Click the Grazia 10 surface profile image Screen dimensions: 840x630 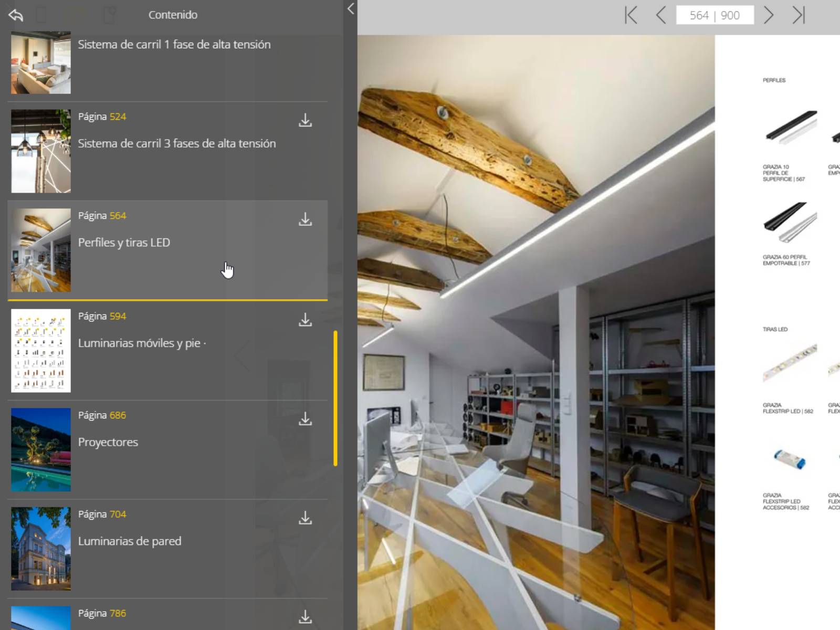pyautogui.click(x=791, y=128)
